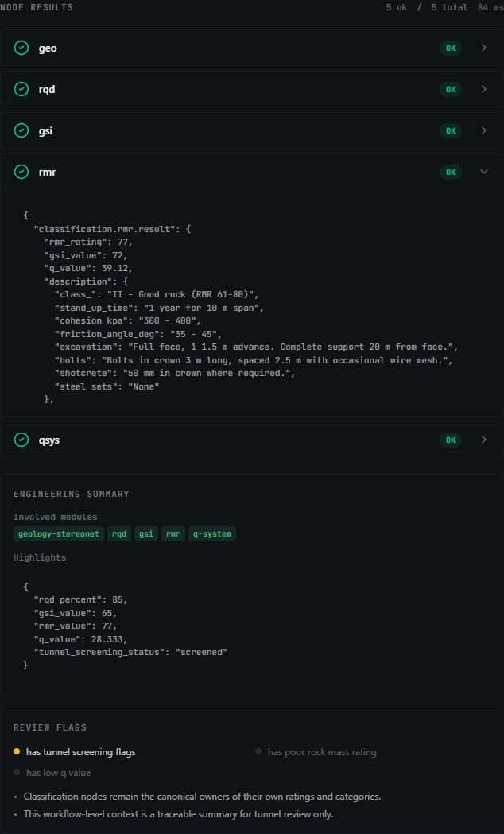Select the geology-stereonet module tag

(x=59, y=533)
